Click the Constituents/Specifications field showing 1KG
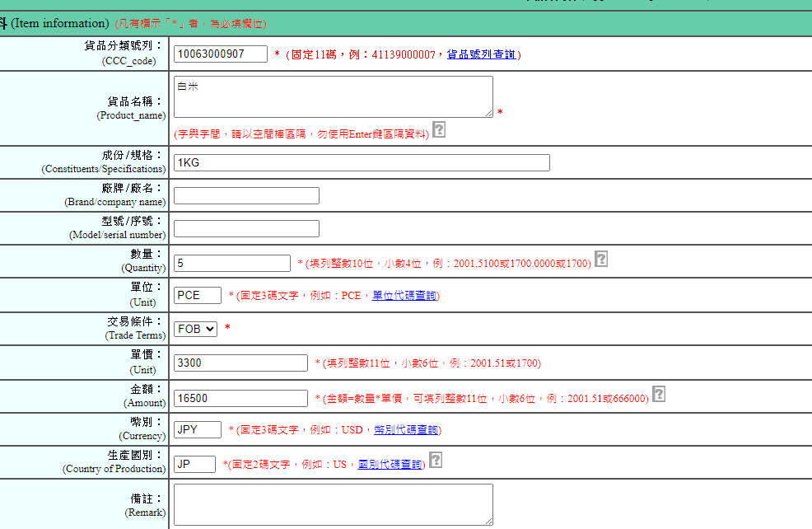812x529 pixels. coord(362,162)
